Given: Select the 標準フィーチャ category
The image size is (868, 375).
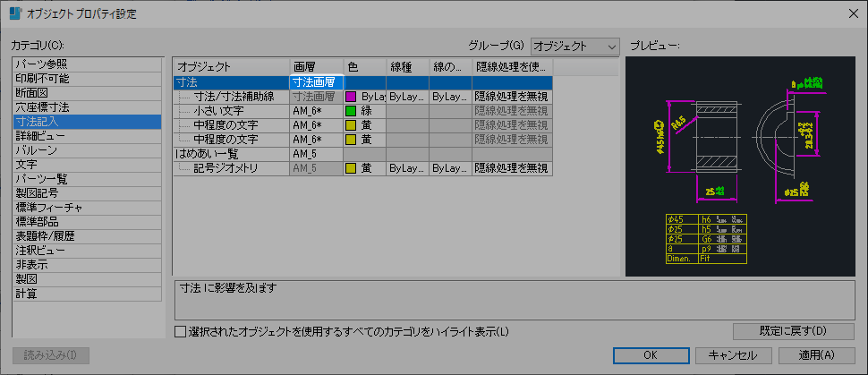Looking at the screenshot, I should pos(88,209).
